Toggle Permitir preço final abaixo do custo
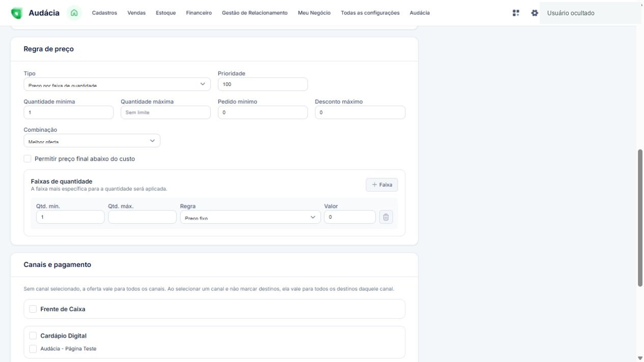This screenshot has width=644, height=362. (x=27, y=159)
